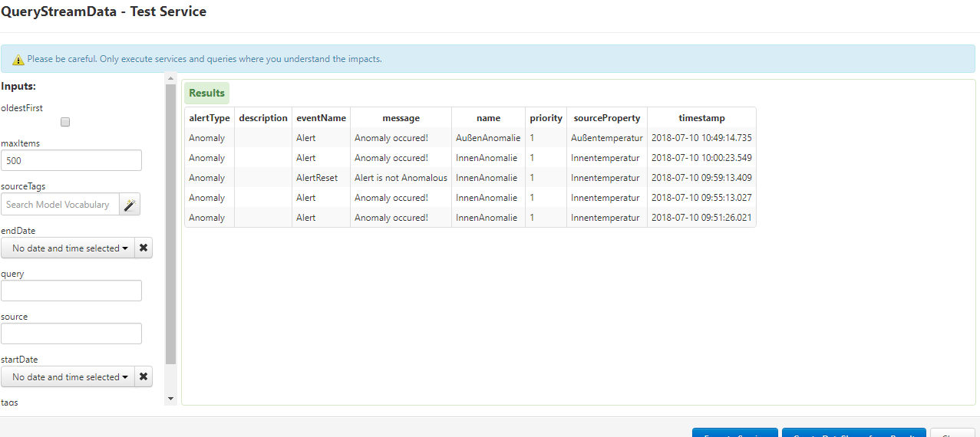Clear the endDate selection with the X
The height and width of the screenshot is (437, 980).
pyautogui.click(x=144, y=248)
